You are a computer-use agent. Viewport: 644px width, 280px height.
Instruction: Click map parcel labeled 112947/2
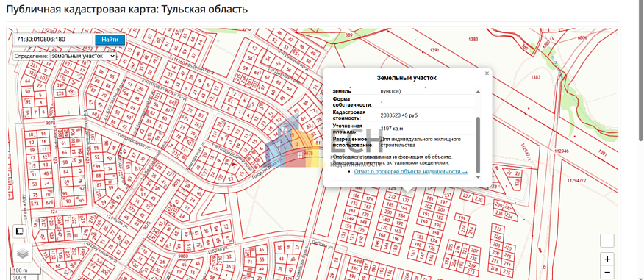pyautogui.click(x=576, y=181)
